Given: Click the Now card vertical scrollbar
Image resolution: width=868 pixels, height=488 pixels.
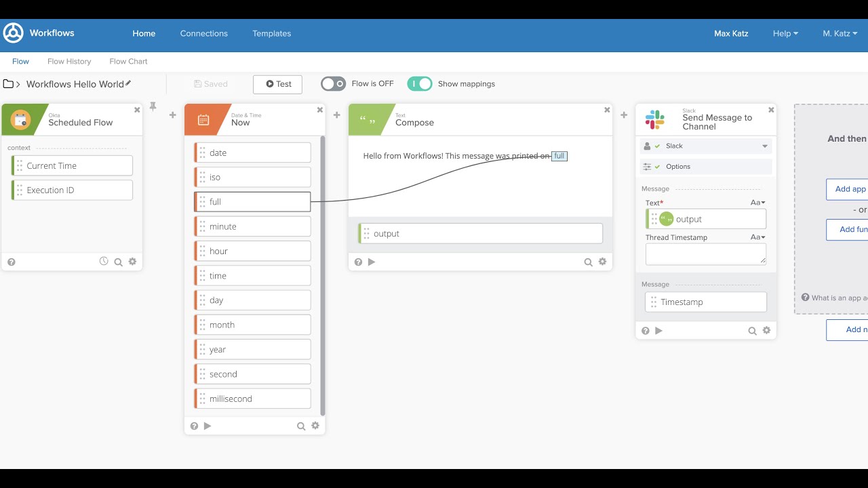Looking at the screenshot, I should (x=323, y=275).
